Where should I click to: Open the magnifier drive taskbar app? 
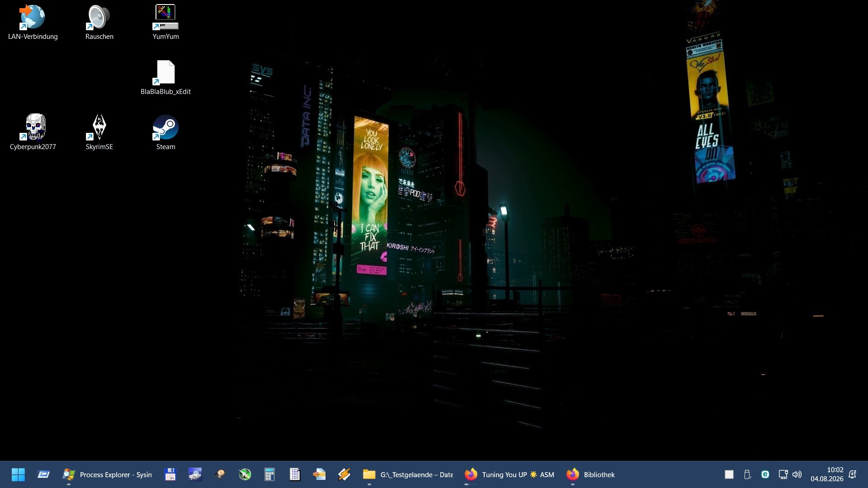coord(195,474)
